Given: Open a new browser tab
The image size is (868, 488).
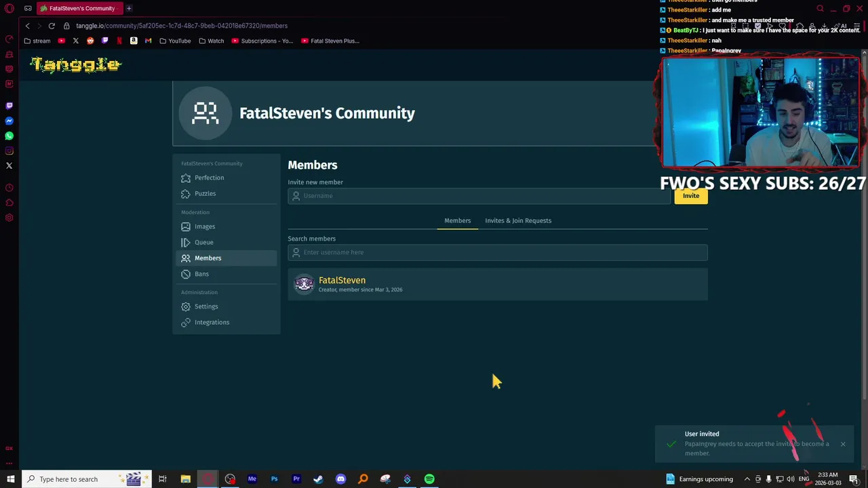Looking at the screenshot, I should (129, 9).
